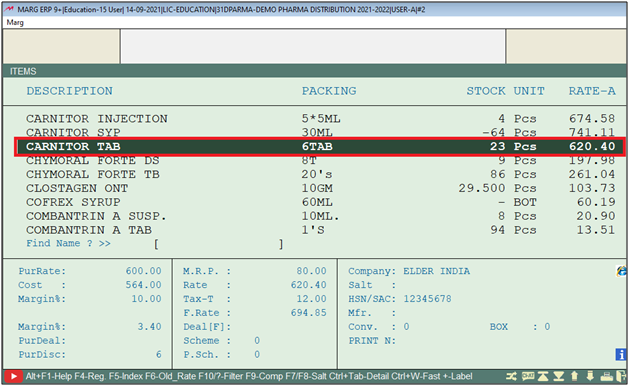This screenshot has width=630, height=386.
Task: Click packing value 5*5ML
Action: tap(321, 119)
